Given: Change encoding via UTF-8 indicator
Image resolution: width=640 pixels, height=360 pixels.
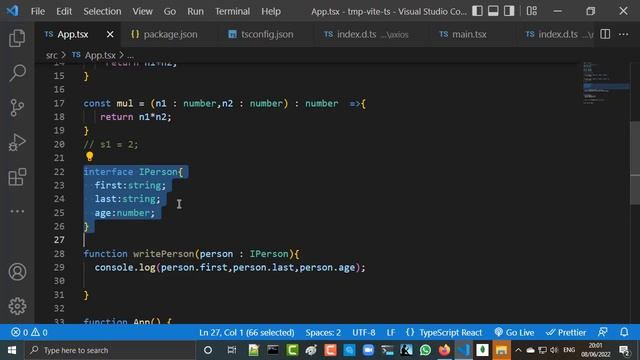Looking at the screenshot, I should [x=364, y=333].
